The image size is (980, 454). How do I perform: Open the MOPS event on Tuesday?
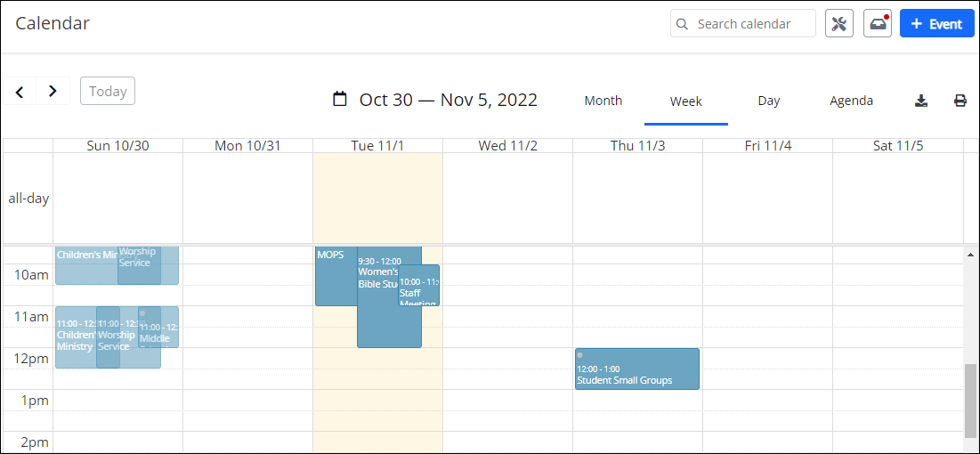[335, 278]
